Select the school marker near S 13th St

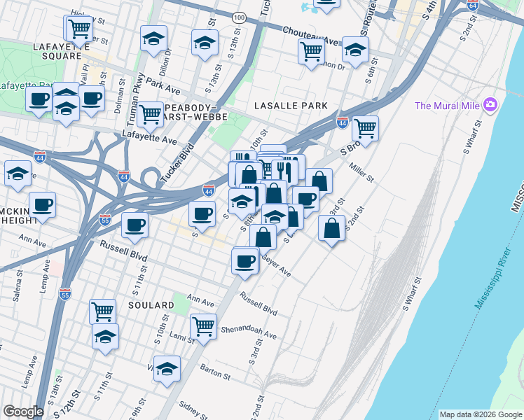pyautogui.click(x=205, y=43)
